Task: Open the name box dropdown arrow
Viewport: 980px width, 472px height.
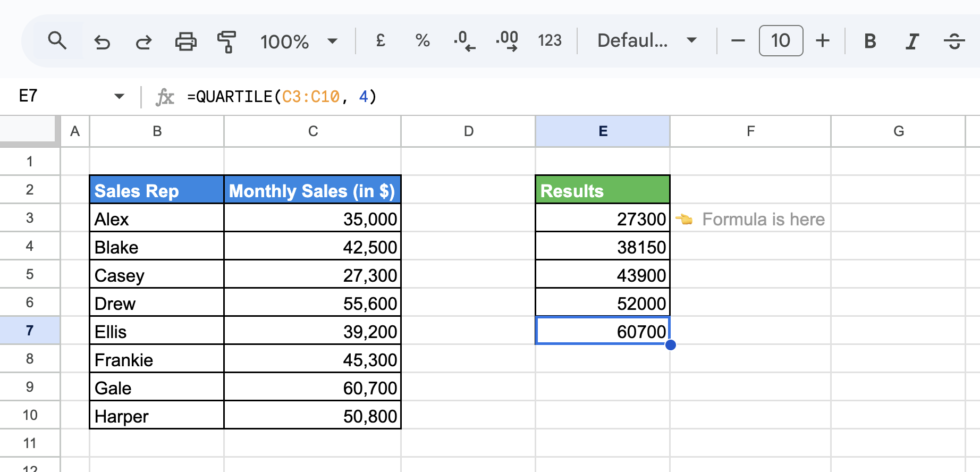Action: (119, 96)
